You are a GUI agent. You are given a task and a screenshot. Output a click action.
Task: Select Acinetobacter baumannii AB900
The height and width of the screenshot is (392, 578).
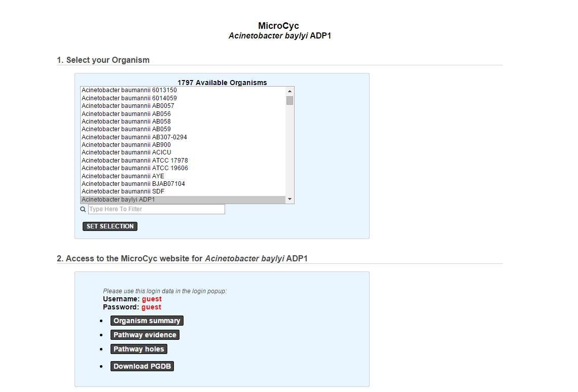pyautogui.click(x=183, y=145)
